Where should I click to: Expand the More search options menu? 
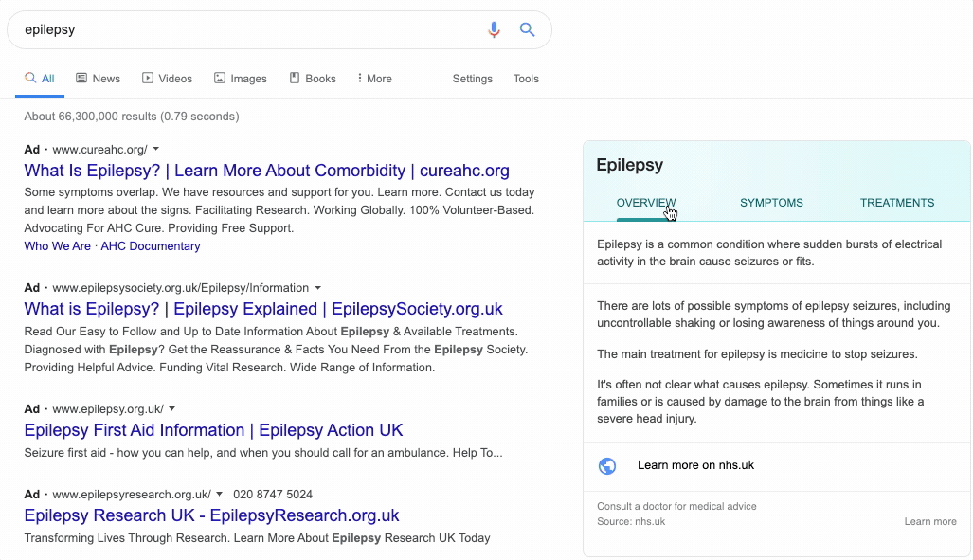point(374,79)
